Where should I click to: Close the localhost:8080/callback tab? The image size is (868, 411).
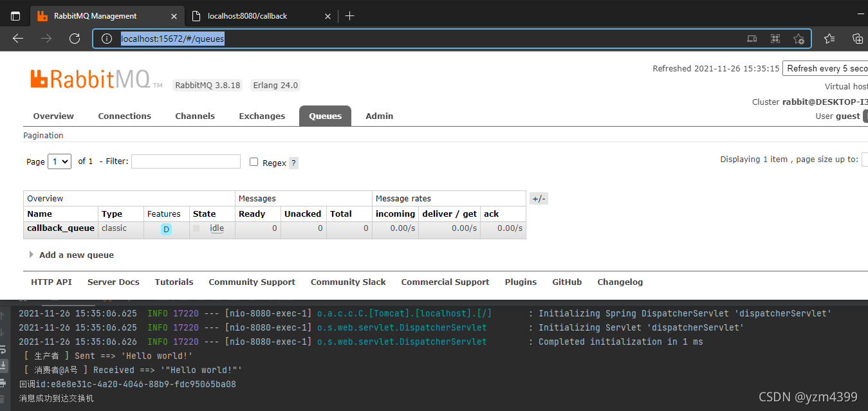pyautogui.click(x=328, y=16)
